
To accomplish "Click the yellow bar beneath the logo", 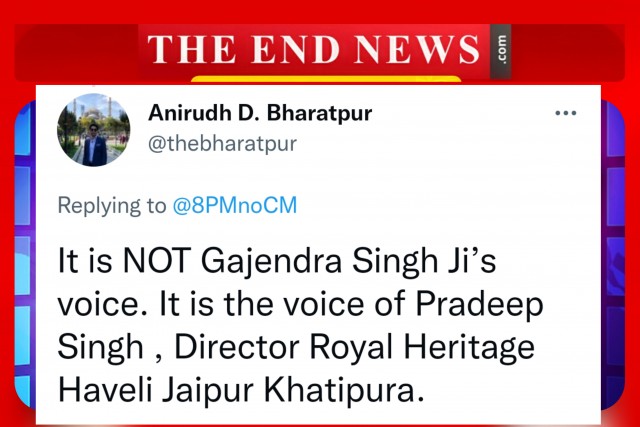I will 326,79.
